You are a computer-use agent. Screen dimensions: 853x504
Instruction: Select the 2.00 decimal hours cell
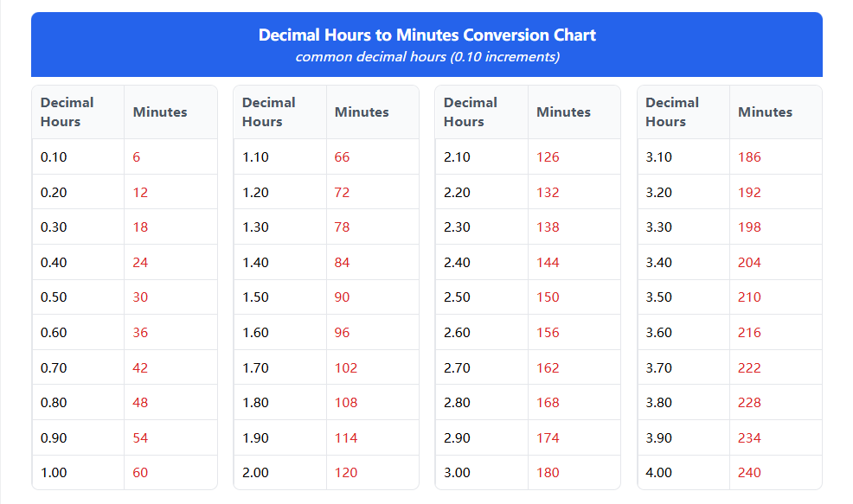255,473
